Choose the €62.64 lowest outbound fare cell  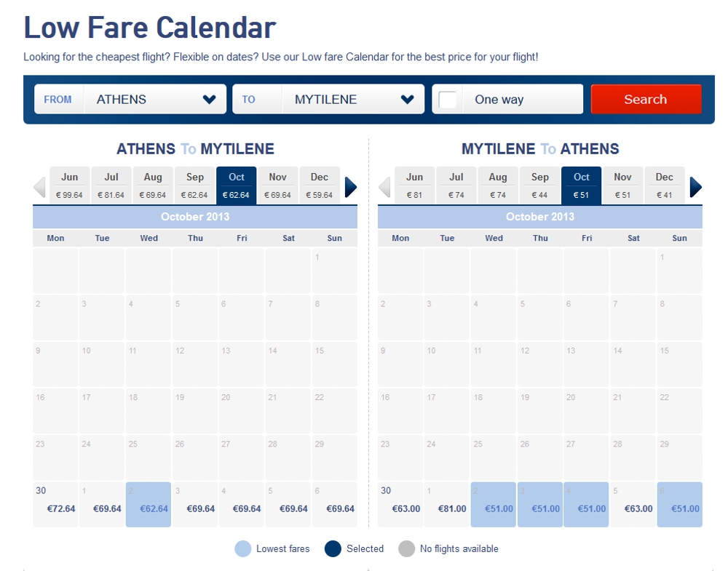(x=149, y=505)
